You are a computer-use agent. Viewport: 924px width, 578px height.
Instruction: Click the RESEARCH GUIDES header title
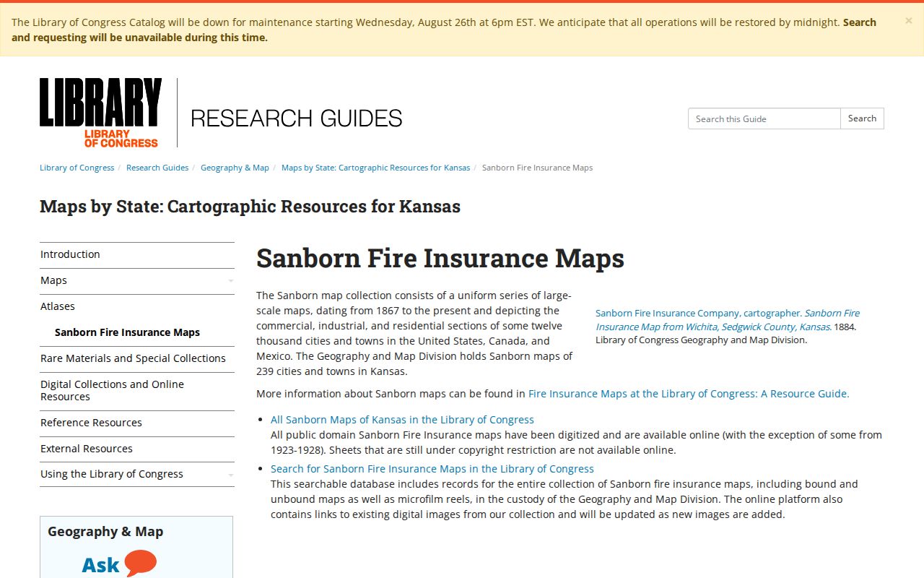[297, 118]
